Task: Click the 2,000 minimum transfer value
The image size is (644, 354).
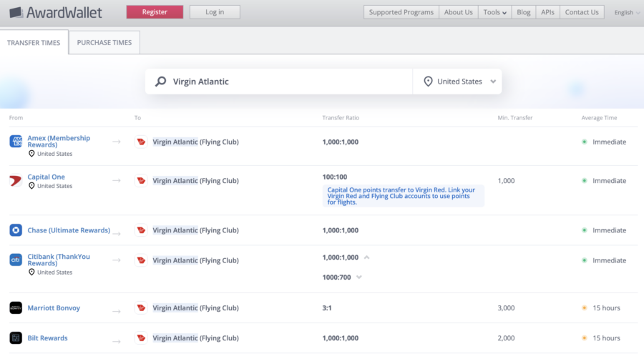Action: 506,338
